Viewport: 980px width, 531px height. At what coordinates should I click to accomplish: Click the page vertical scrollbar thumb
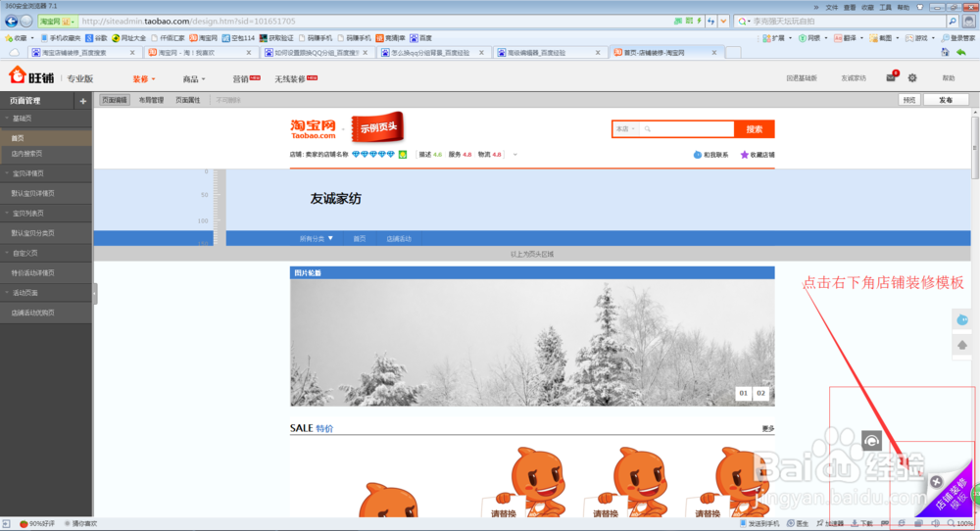click(975, 146)
